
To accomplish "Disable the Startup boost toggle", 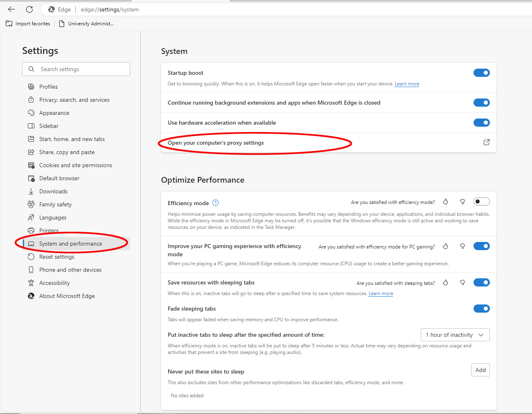I will tap(481, 73).
